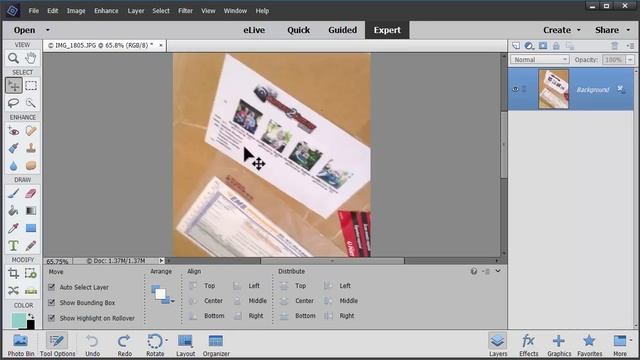Select the Quick Selection tool
This screenshot has width=640, height=360.
[x=31, y=103]
